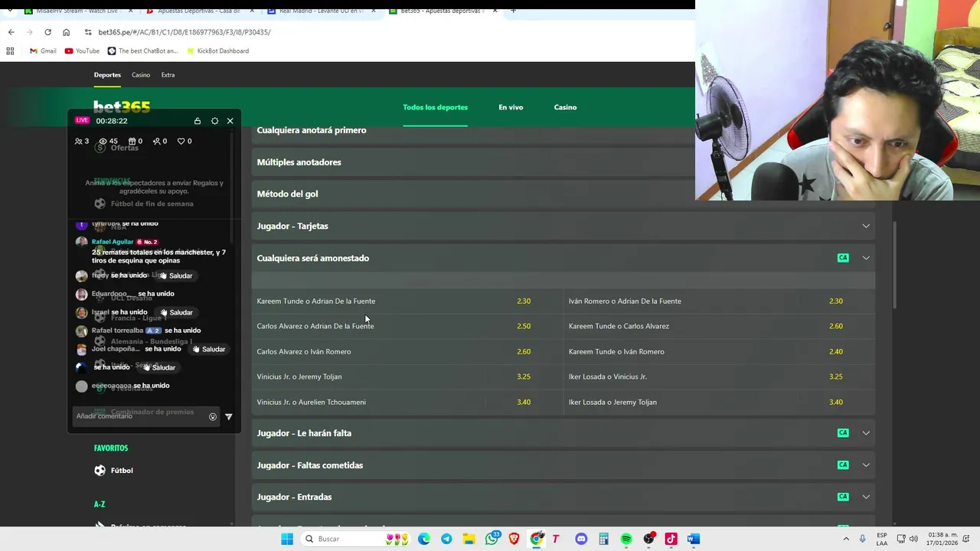Viewport: 980px width, 551px height.
Task: Click CA badge on Jugador - Entradas
Action: pyautogui.click(x=843, y=497)
